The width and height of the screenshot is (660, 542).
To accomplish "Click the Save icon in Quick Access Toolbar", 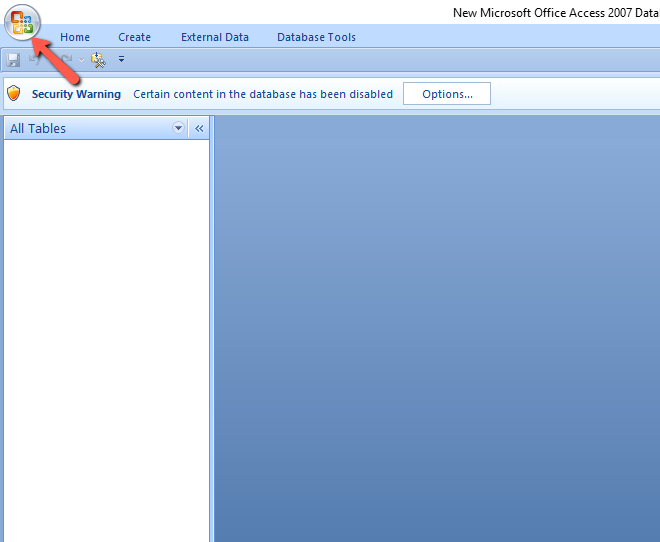I will click(14, 60).
